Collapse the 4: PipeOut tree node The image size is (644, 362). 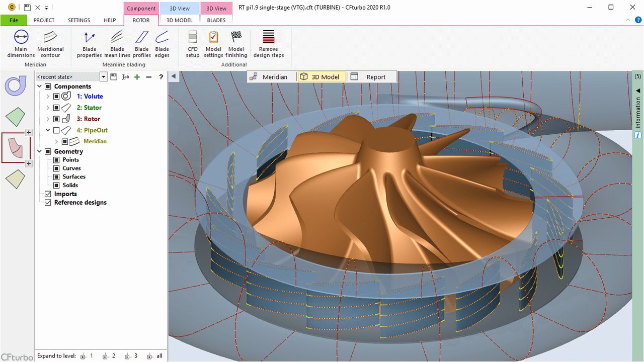pyautogui.click(x=48, y=130)
